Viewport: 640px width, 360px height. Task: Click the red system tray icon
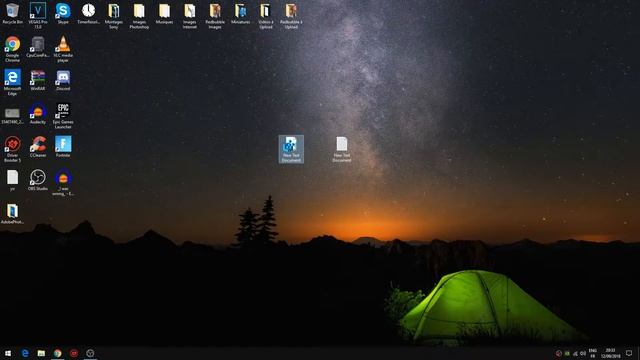[558, 353]
